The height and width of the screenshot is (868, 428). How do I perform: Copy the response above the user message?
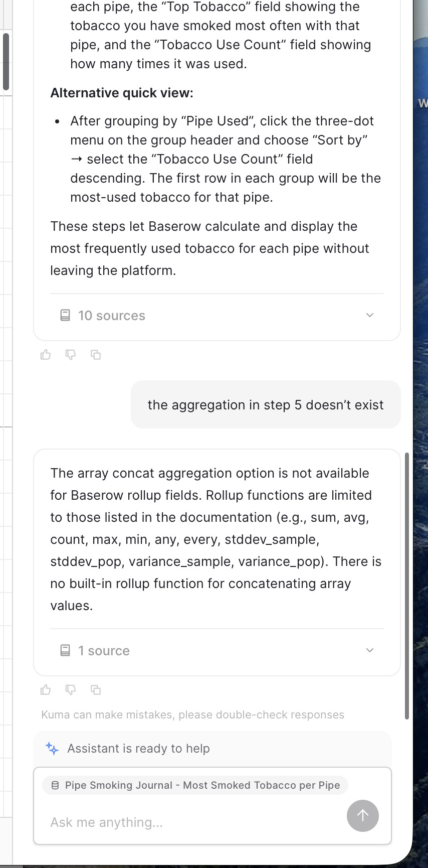[96, 355]
